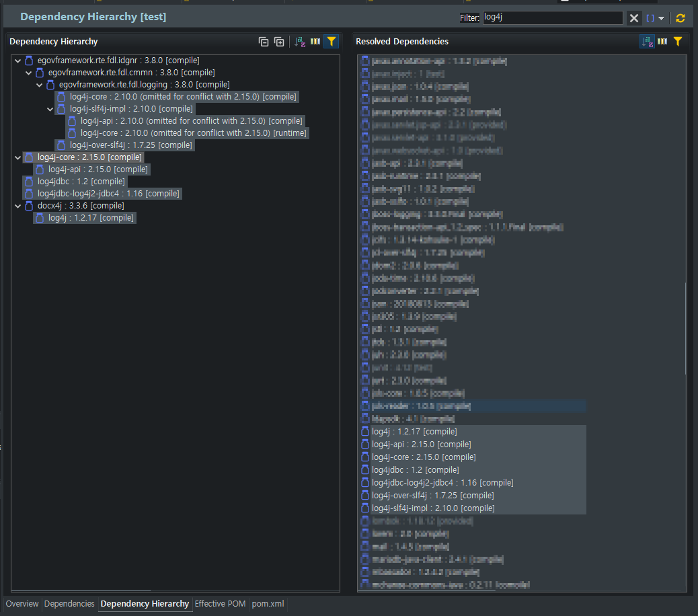Click jar icon beside log4j-slf4j-impl in Resolved Dependencies
Screen dimensions: 698x616
pyautogui.click(x=365, y=508)
